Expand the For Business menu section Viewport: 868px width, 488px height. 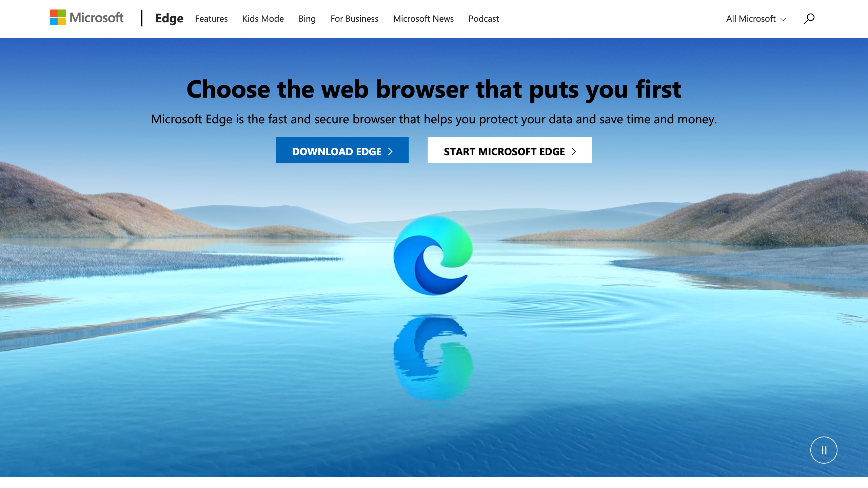[354, 19]
